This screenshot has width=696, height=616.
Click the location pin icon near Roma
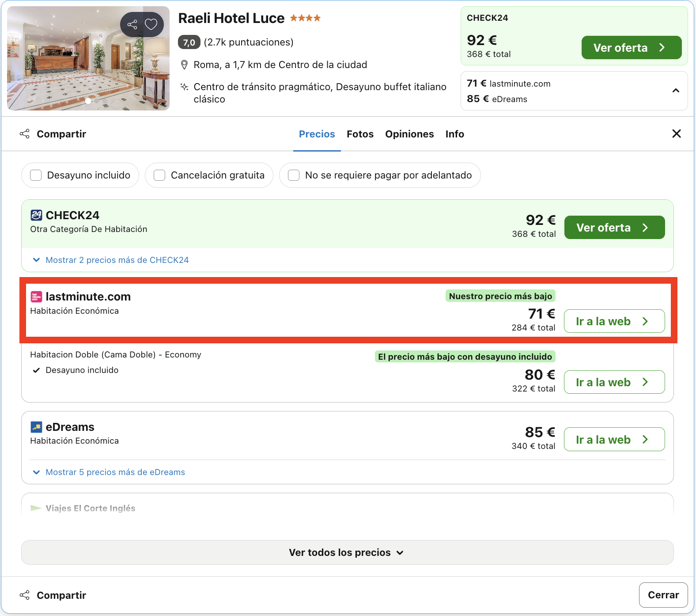[x=185, y=65]
